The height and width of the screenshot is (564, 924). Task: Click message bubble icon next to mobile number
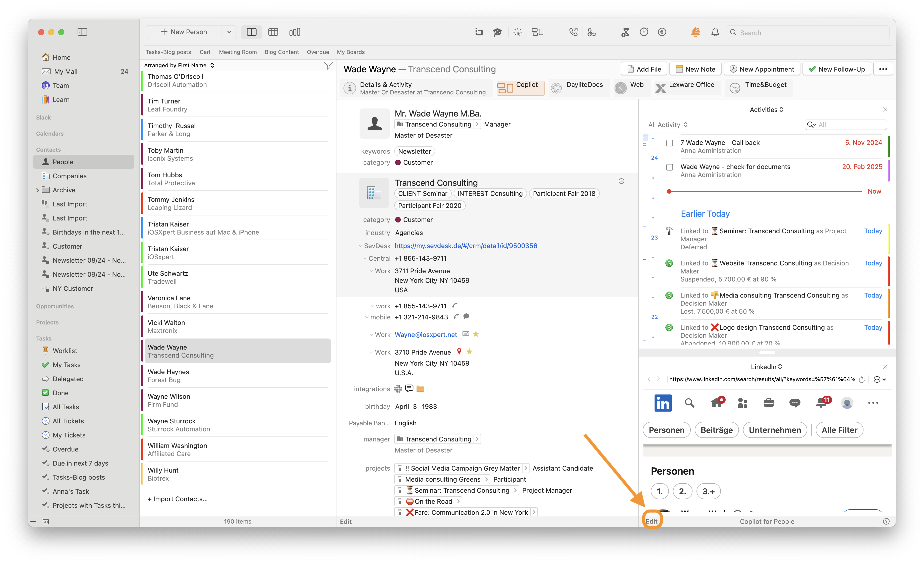[x=466, y=316]
